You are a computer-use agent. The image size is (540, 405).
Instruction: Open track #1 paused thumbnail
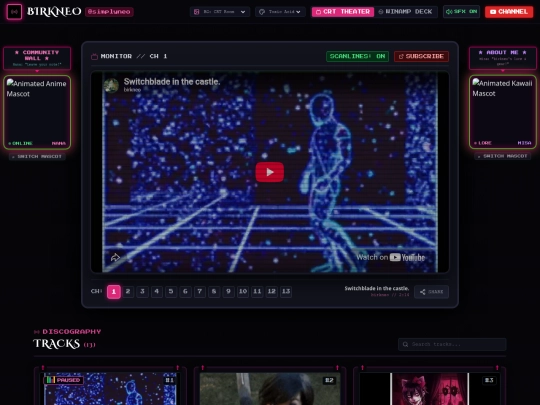coord(110,389)
